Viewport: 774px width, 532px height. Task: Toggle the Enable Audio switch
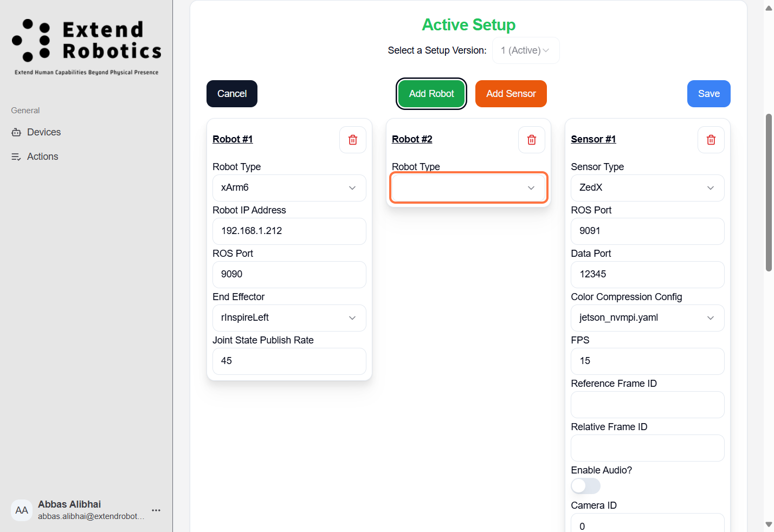point(585,486)
